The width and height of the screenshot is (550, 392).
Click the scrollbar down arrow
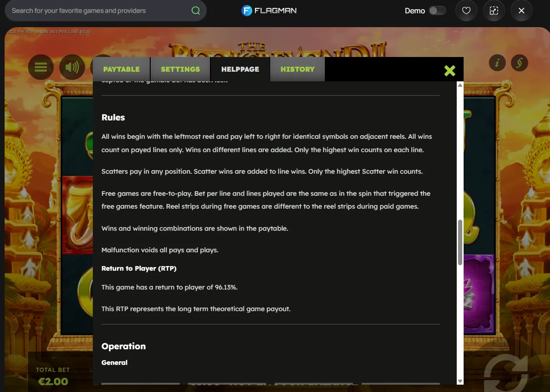(460, 381)
